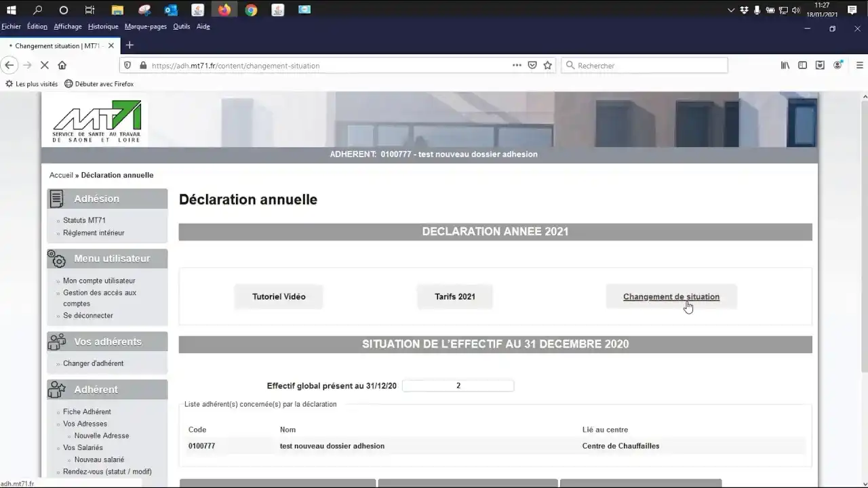Expand the hidden icons chevron in system tray
Viewport: 868px width, 488px height.
coord(730,10)
